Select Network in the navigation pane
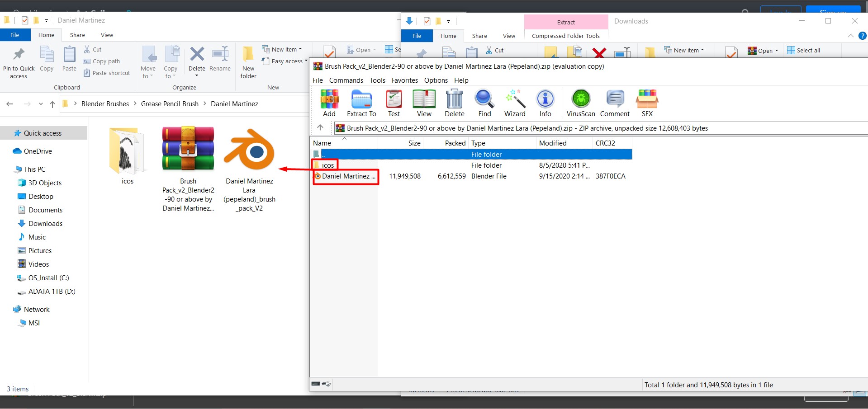The height and width of the screenshot is (409, 868). [37, 309]
